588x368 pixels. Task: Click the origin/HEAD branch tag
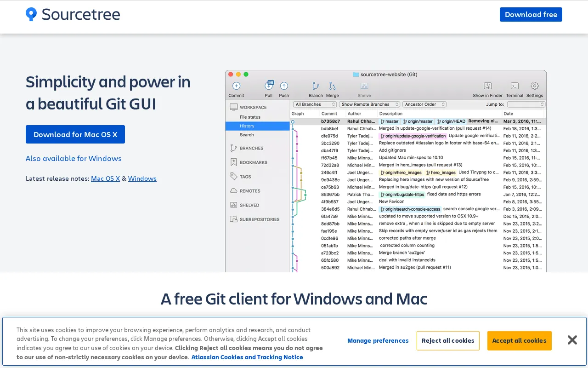[x=451, y=121]
